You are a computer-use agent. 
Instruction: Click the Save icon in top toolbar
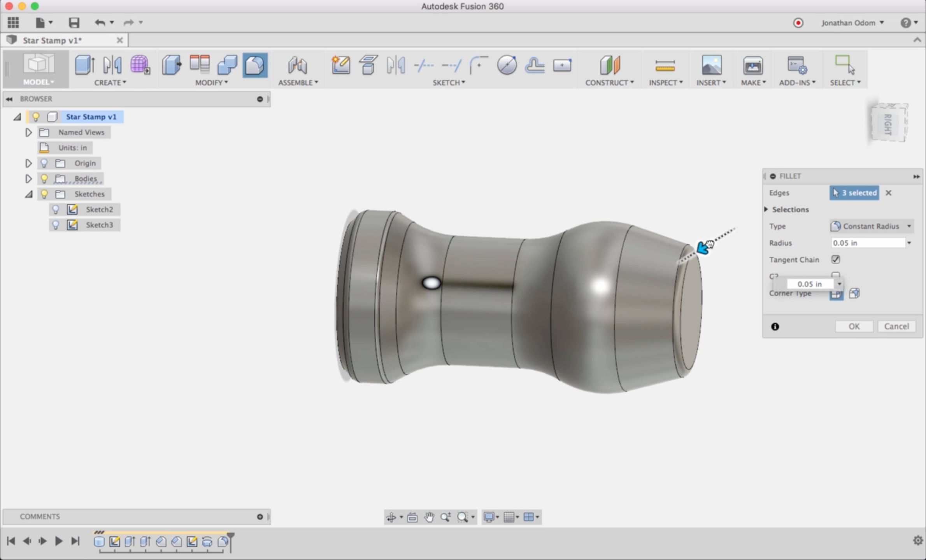(x=74, y=23)
